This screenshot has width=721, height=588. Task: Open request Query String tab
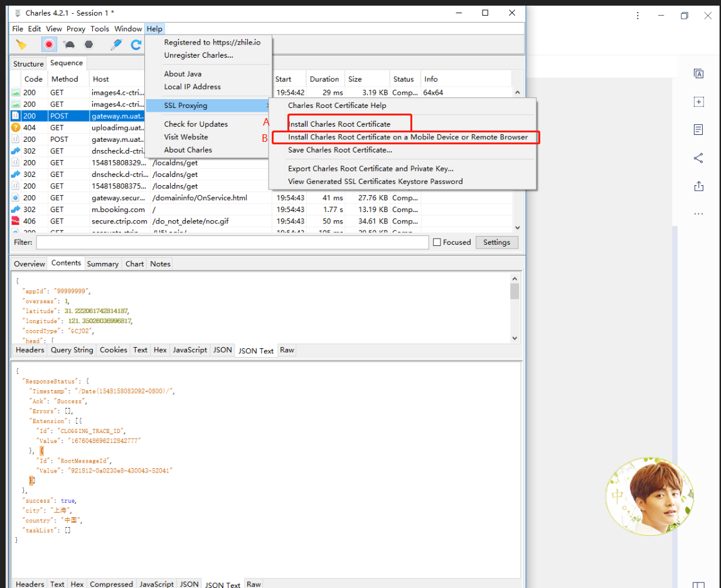[x=72, y=350]
